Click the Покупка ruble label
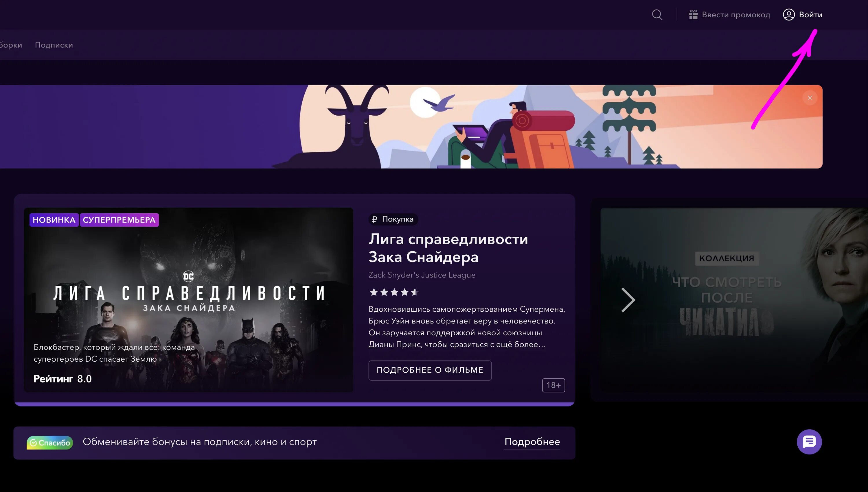Image resolution: width=868 pixels, height=492 pixels. [x=393, y=219]
